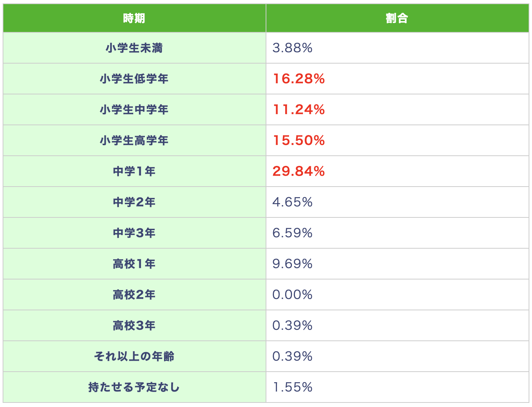This screenshot has width=532, height=407.
Task: Click the 3.88% value
Action: (x=292, y=48)
